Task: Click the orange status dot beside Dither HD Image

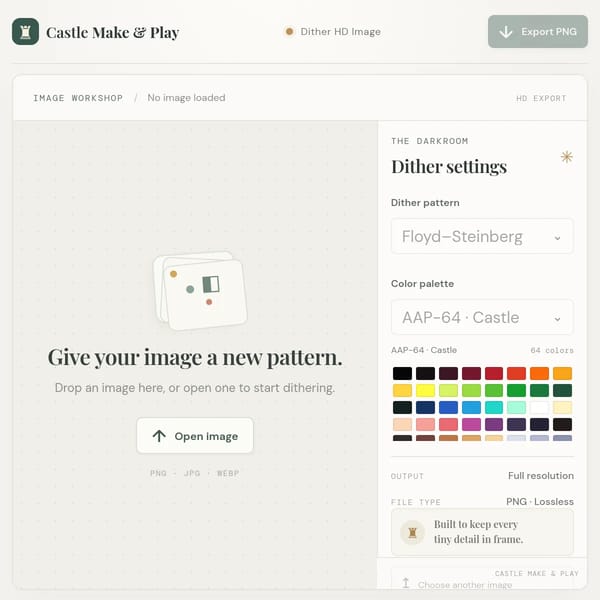Action: coord(290,31)
